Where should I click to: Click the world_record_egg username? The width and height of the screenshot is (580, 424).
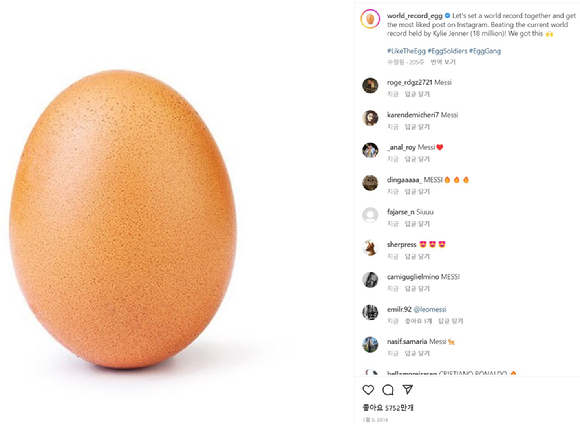coord(415,16)
